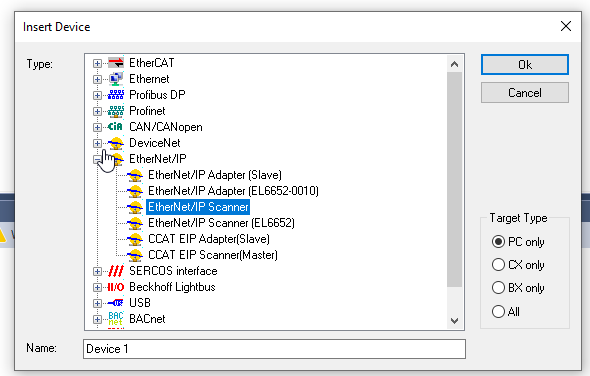Click the Profinet icon
The width and height of the screenshot is (590, 376).
coord(116,111)
